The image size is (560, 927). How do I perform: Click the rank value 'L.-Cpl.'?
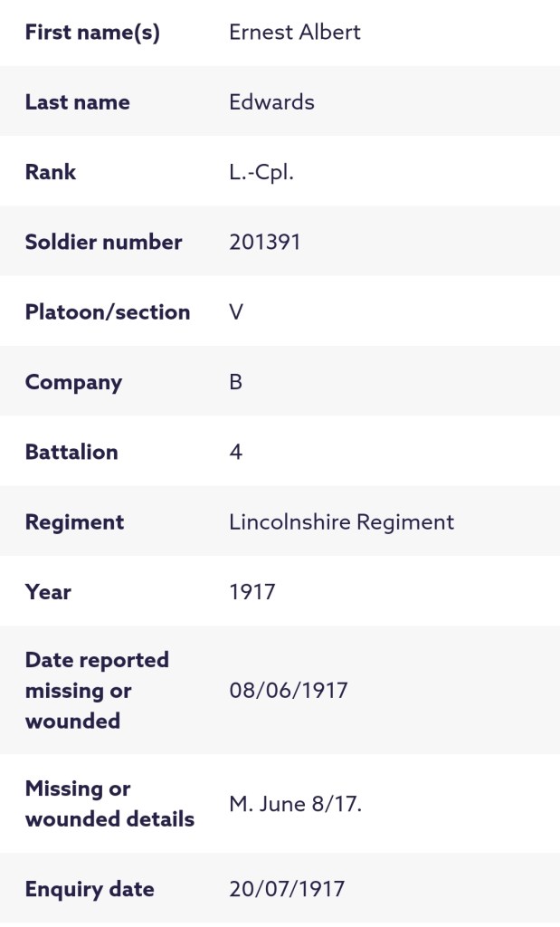point(261,172)
